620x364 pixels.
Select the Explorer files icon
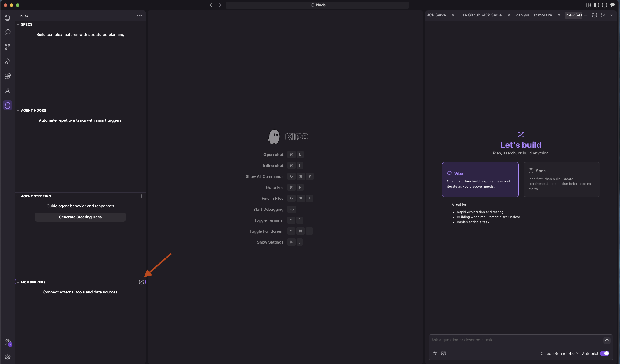tap(8, 17)
